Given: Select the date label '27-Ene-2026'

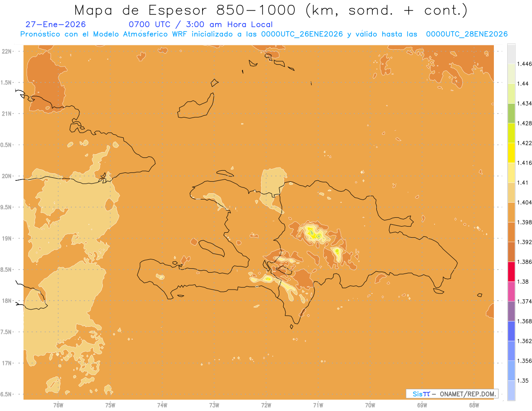Looking at the screenshot, I should coord(56,24).
